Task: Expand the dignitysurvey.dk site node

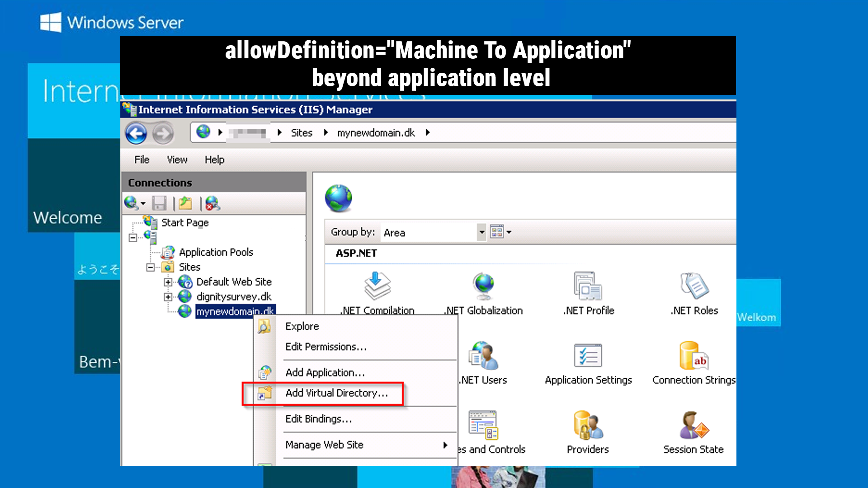Action: pos(168,297)
